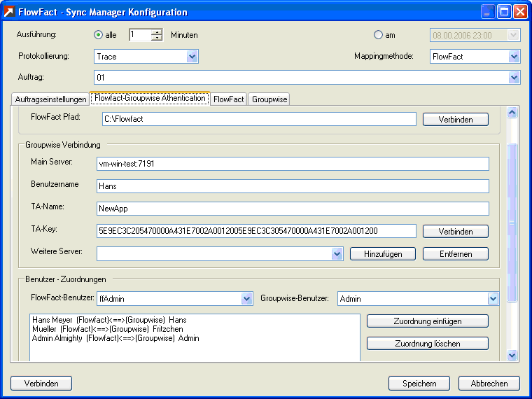
Task: Decrease the Minuten value with down arrow
Action: [157, 38]
